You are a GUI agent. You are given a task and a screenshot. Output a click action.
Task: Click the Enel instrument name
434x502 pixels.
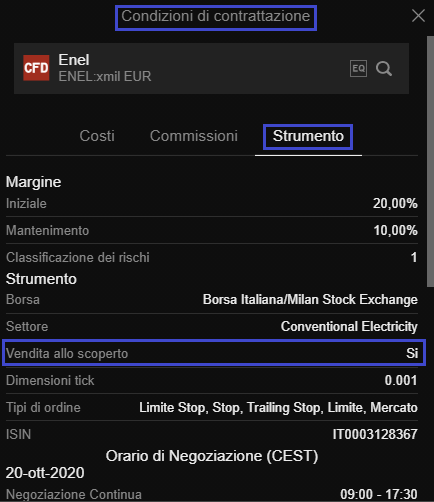pos(74,60)
